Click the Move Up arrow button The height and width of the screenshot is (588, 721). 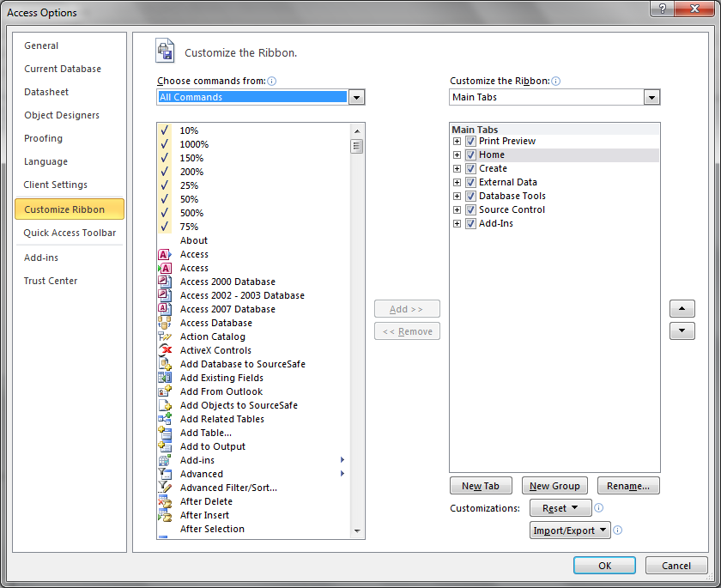[x=682, y=308]
